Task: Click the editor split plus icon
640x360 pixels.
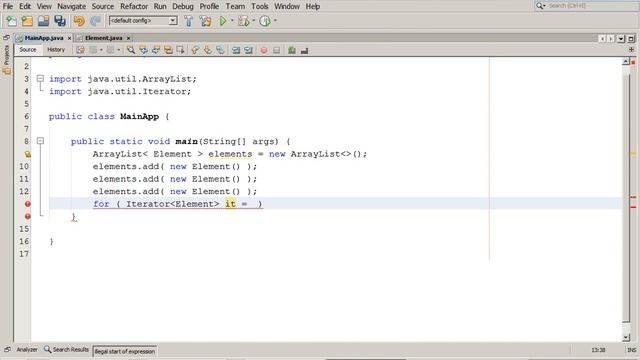Action: (631, 50)
